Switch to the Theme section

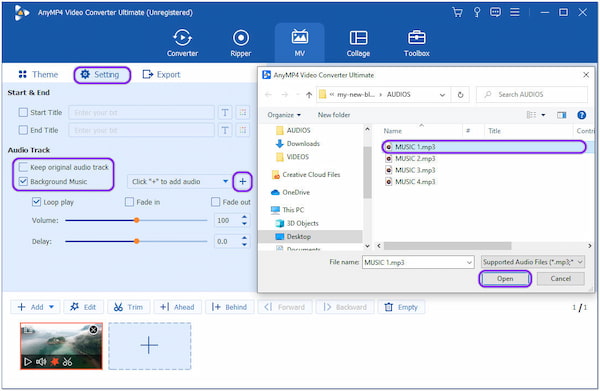(x=38, y=75)
